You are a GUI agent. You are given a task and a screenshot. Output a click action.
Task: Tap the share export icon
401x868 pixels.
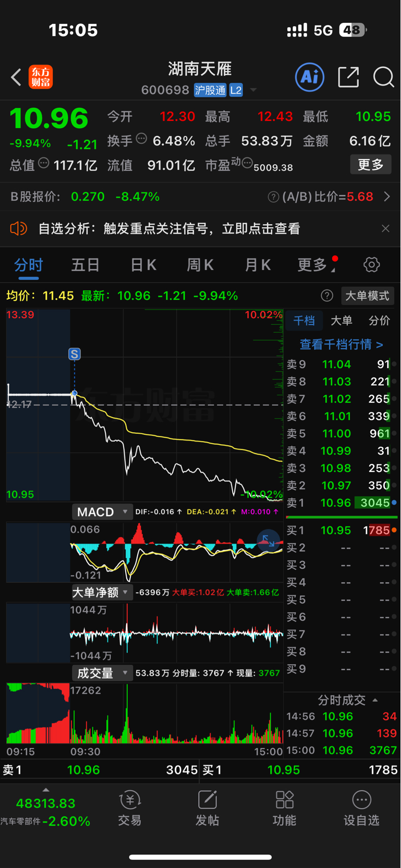point(348,77)
